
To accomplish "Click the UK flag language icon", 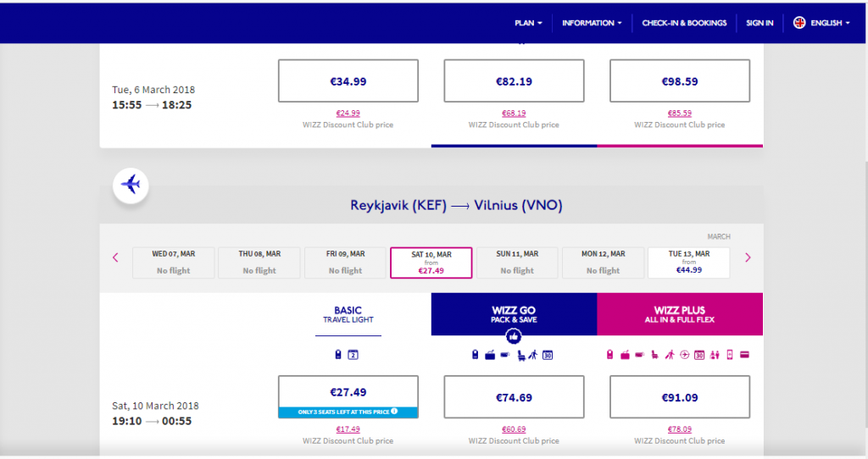I will [798, 23].
